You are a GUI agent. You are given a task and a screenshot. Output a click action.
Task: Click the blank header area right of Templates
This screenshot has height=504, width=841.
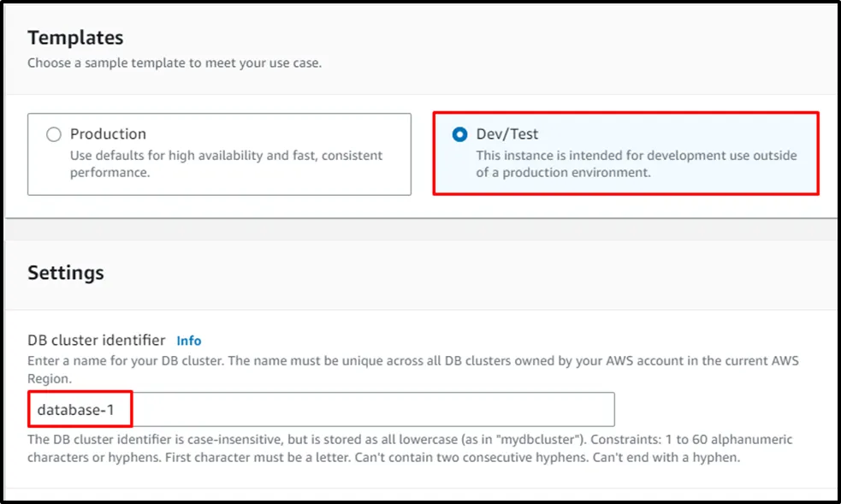point(513,38)
